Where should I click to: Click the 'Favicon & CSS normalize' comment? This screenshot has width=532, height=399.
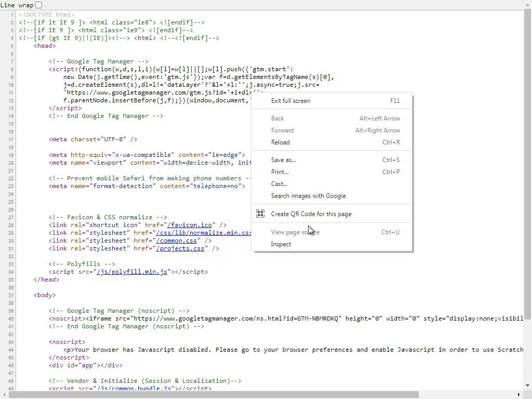108,217
